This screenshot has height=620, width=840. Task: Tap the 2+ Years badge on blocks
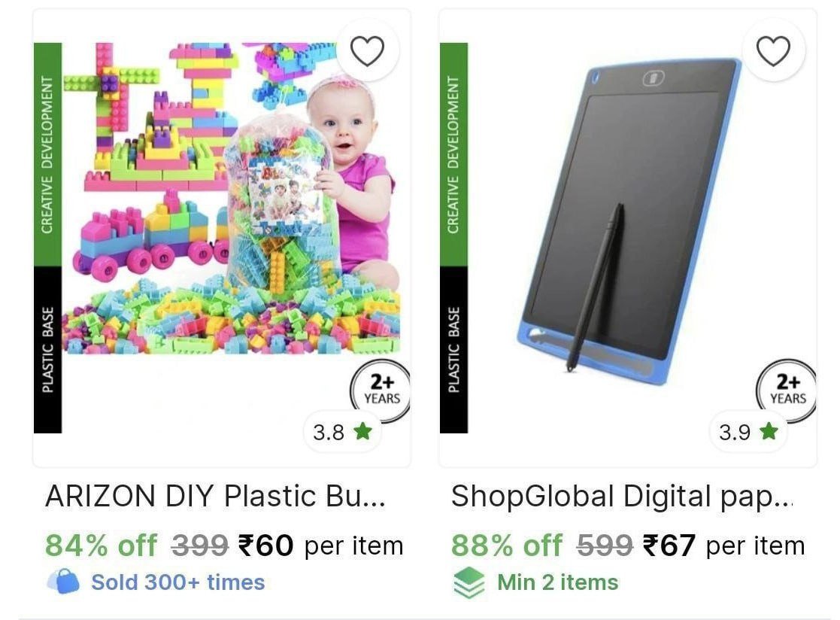pyautogui.click(x=381, y=390)
